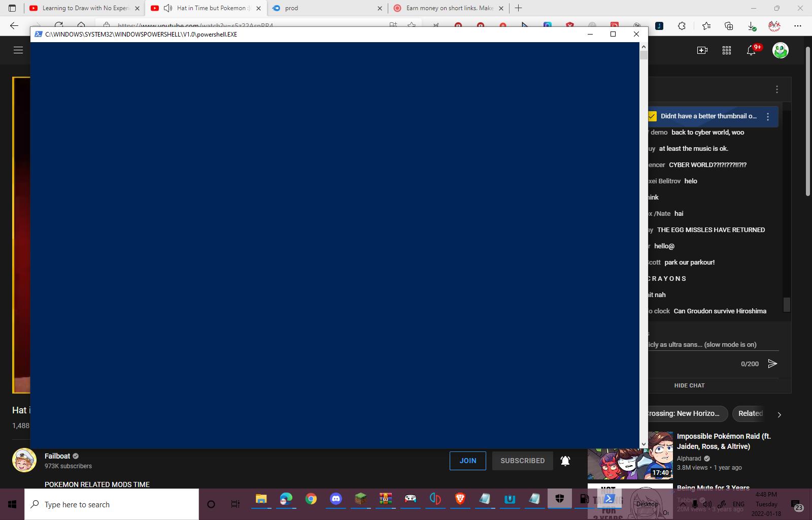Open Discord from the taskbar

pos(335,499)
